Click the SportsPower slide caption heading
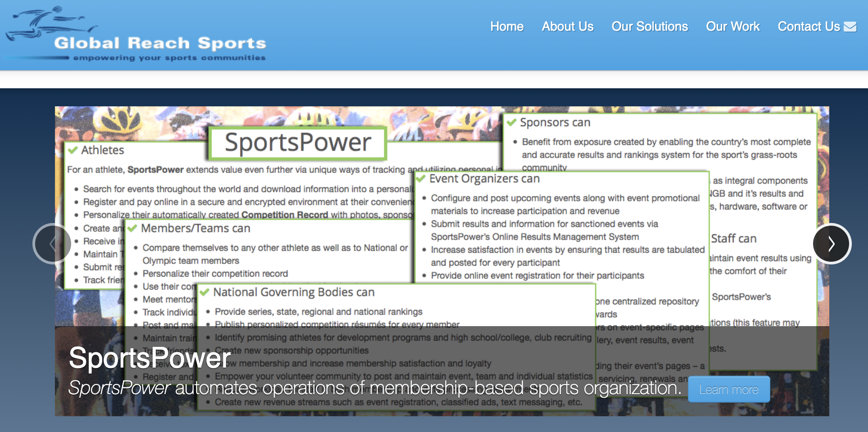 tap(150, 358)
